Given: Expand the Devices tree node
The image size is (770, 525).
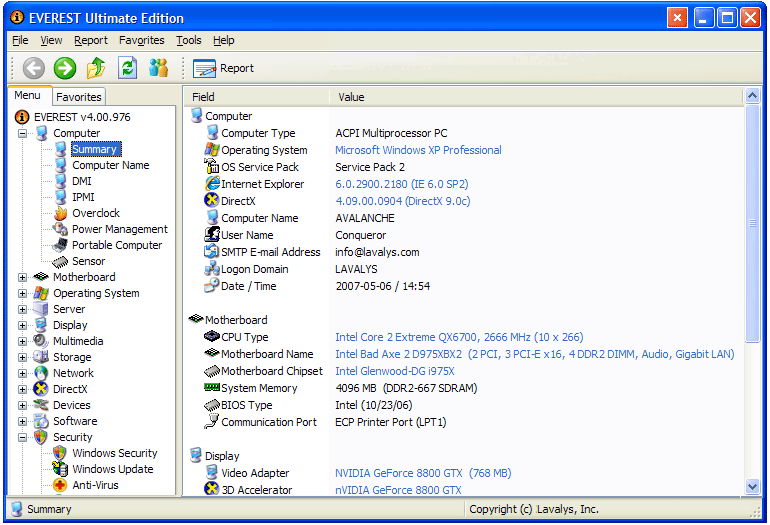Looking at the screenshot, I should [x=22, y=405].
